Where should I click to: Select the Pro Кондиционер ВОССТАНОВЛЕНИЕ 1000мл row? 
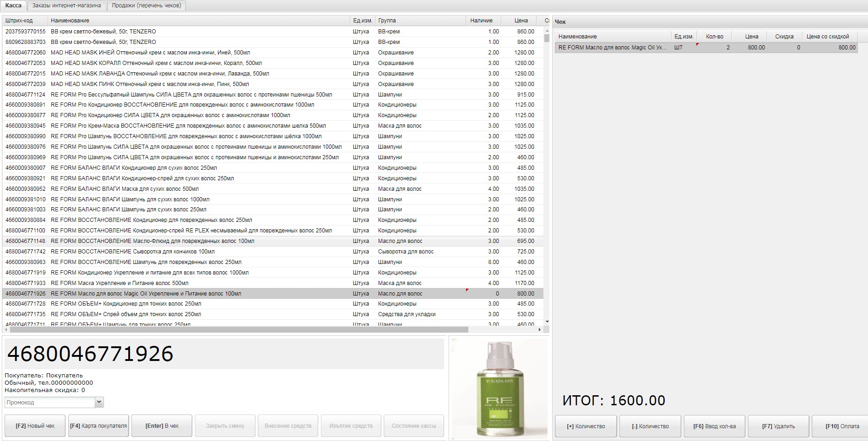pos(273,105)
